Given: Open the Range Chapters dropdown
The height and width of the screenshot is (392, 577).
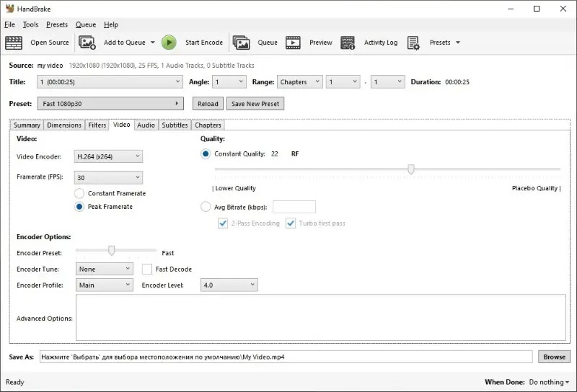Looking at the screenshot, I should click(300, 82).
